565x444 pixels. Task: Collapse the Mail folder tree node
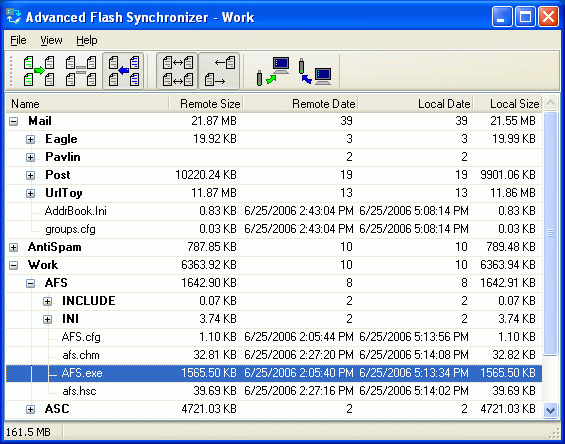pyautogui.click(x=13, y=121)
